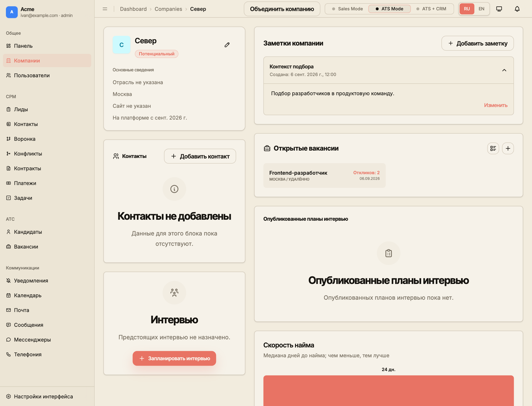Click the monitor display icon in the header

(x=499, y=9)
